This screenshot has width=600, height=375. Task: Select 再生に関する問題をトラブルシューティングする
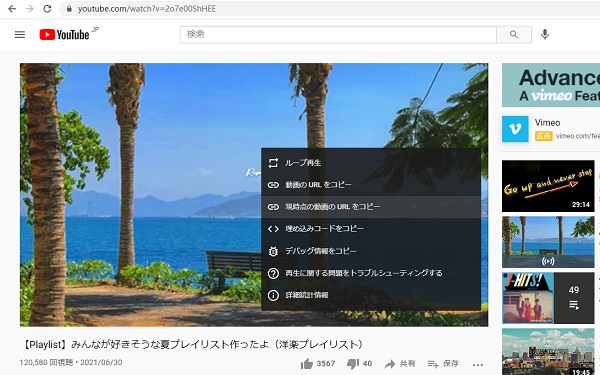(x=371, y=273)
